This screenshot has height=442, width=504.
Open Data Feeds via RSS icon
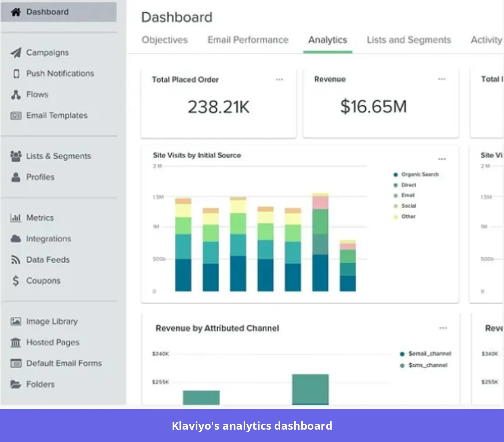click(16, 260)
